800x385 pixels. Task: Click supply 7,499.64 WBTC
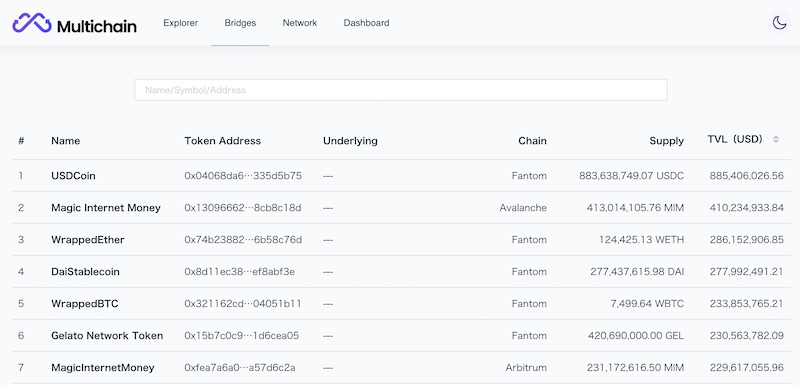click(647, 304)
